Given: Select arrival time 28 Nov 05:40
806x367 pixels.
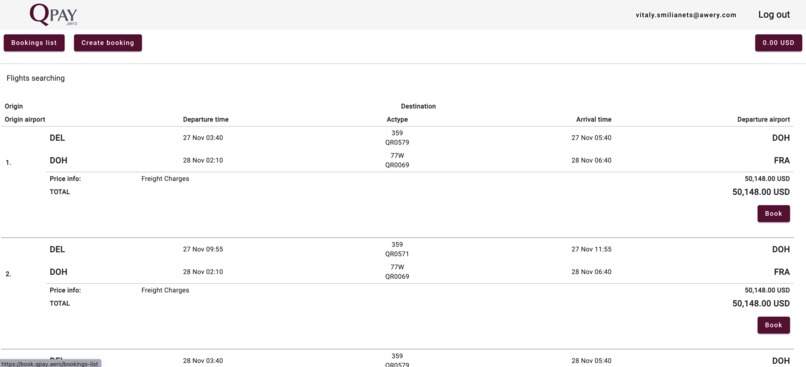Looking at the screenshot, I should tap(592, 361).
